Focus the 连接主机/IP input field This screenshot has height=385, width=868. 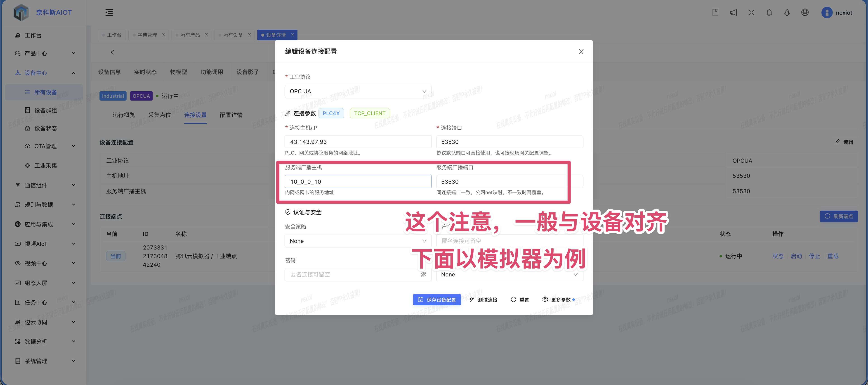(358, 142)
